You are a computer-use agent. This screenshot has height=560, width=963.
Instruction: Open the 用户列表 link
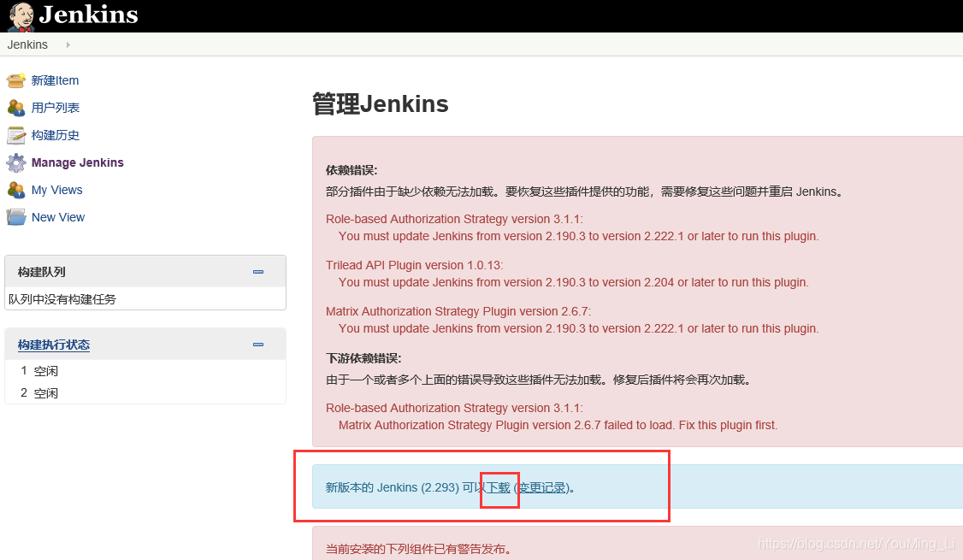(56, 108)
